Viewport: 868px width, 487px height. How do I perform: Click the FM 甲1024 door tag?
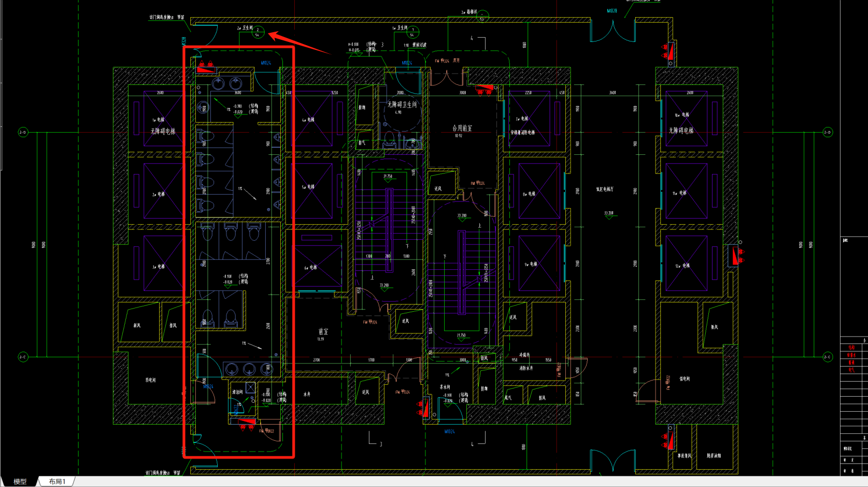coord(402,392)
